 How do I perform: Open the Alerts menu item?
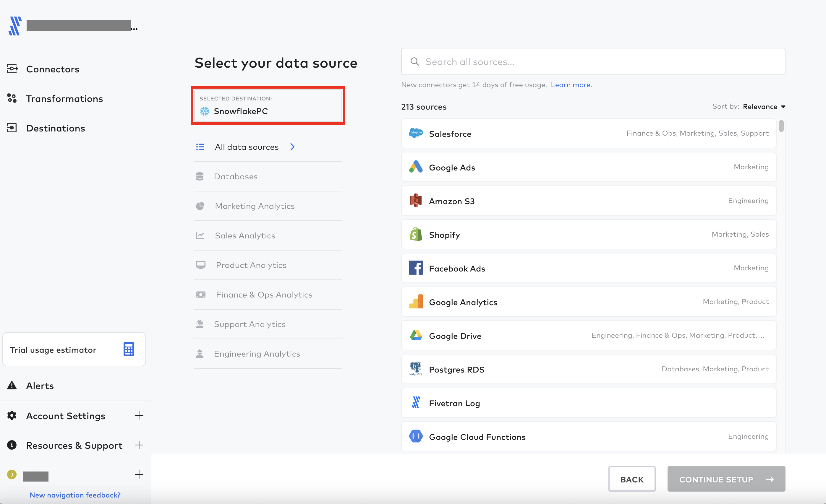[40, 386]
